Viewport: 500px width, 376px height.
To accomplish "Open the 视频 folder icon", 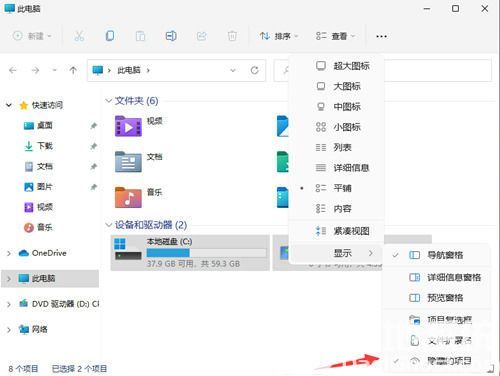I will coord(128,126).
